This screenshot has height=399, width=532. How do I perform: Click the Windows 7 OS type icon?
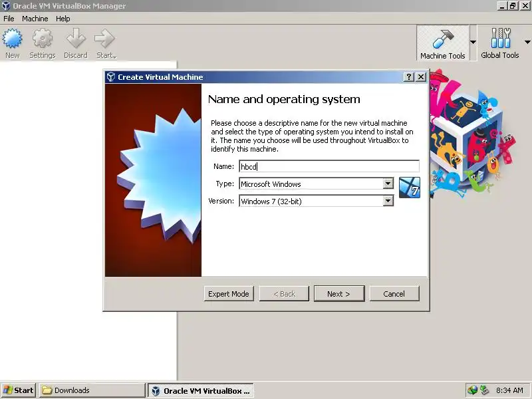pyautogui.click(x=410, y=188)
